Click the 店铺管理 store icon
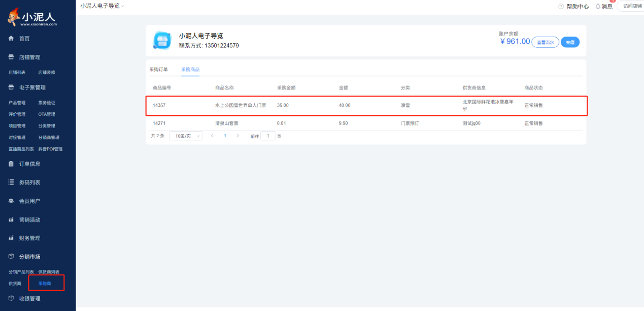This screenshot has height=311, width=644. point(11,57)
